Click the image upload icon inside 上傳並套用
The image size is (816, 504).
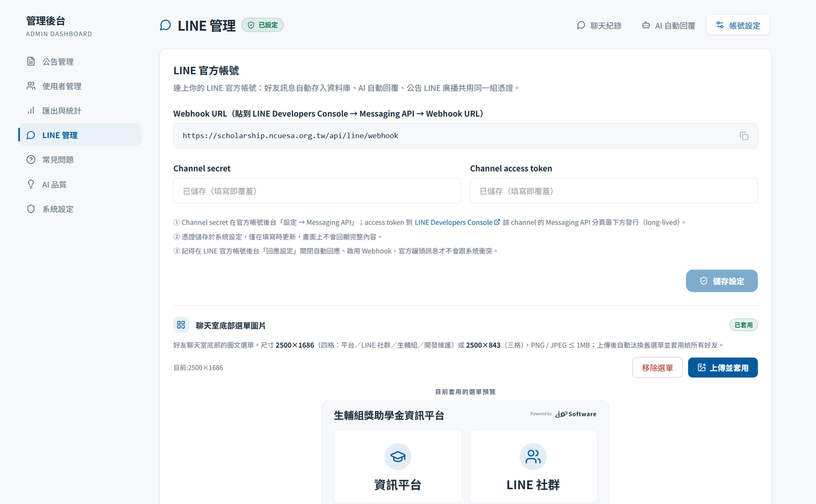[702, 368]
